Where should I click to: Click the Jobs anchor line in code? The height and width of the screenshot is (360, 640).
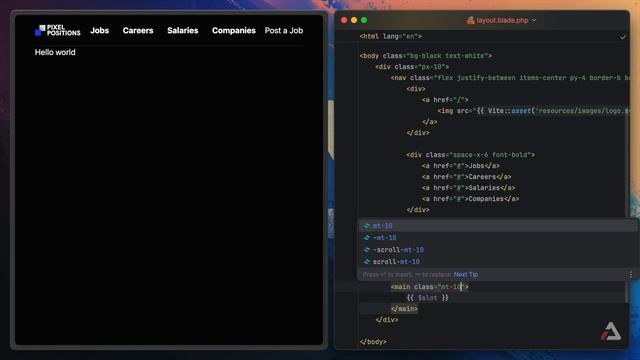(x=460, y=166)
